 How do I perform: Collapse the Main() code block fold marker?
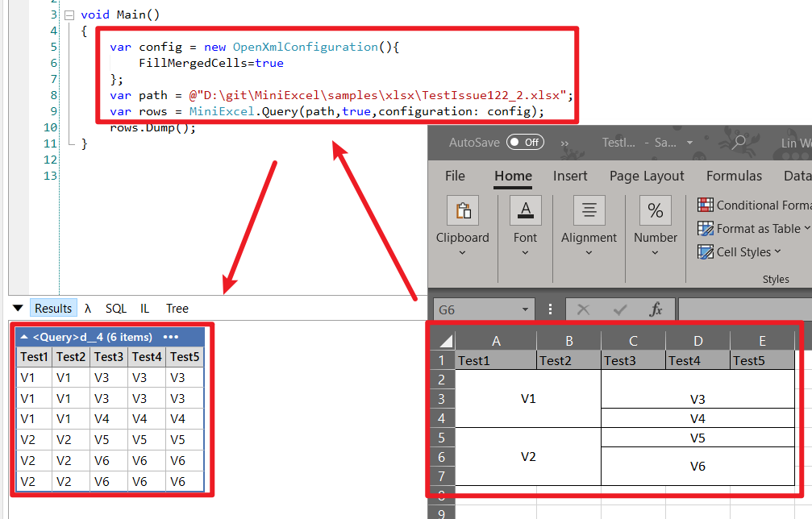click(x=69, y=14)
